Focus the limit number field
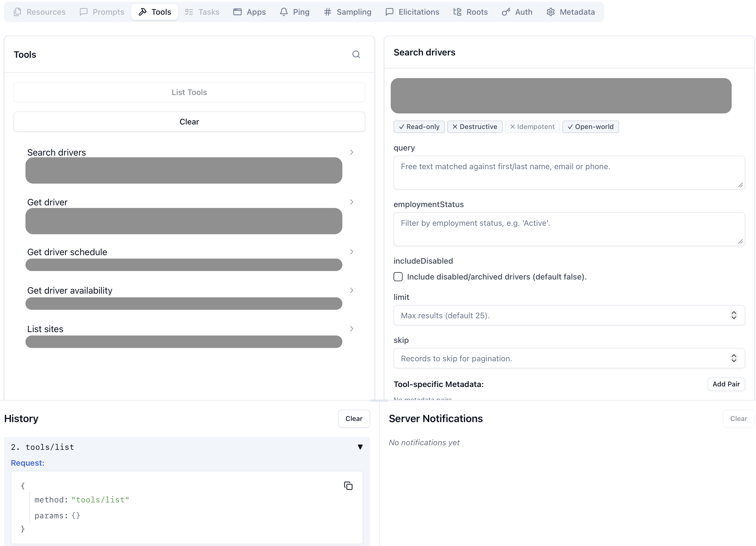756x546 pixels. click(569, 315)
